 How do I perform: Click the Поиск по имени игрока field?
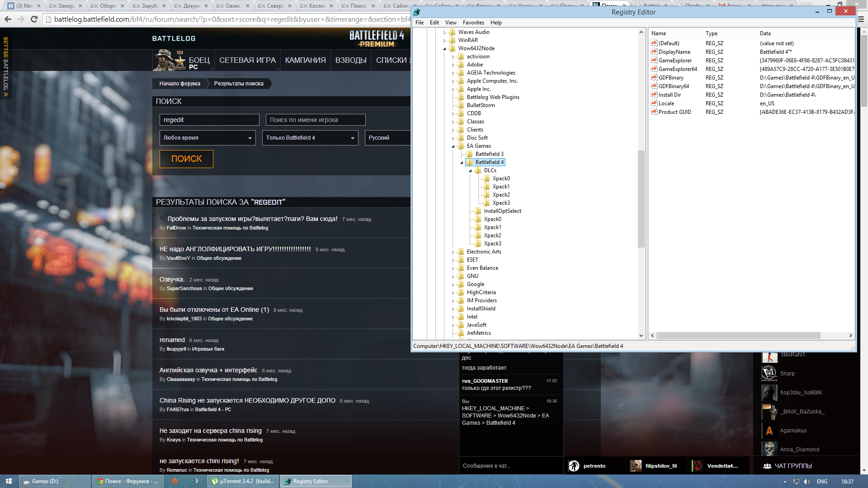[x=316, y=120]
